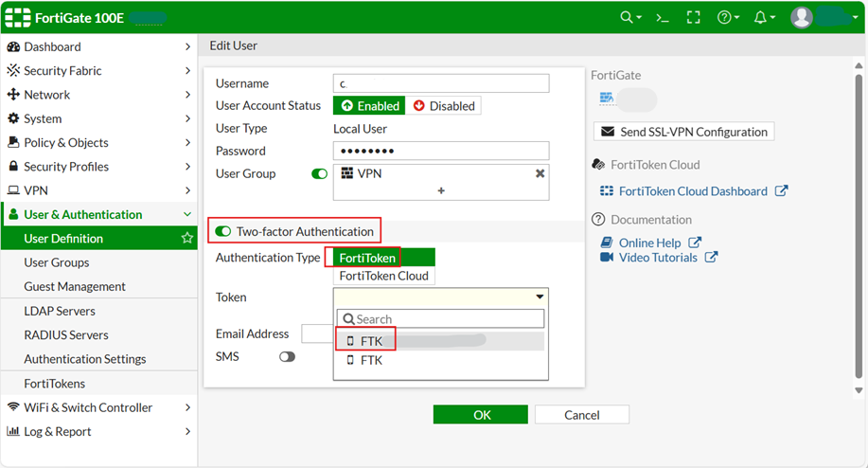Open FortiToken Cloud Dashboard link
The image size is (868, 468).
(693, 191)
